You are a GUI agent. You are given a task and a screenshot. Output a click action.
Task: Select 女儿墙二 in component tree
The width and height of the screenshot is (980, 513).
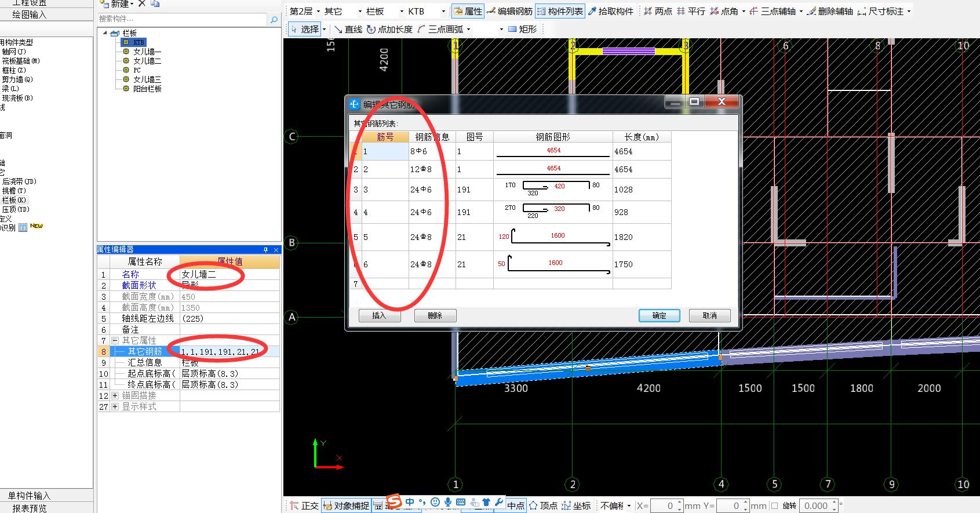point(147,61)
